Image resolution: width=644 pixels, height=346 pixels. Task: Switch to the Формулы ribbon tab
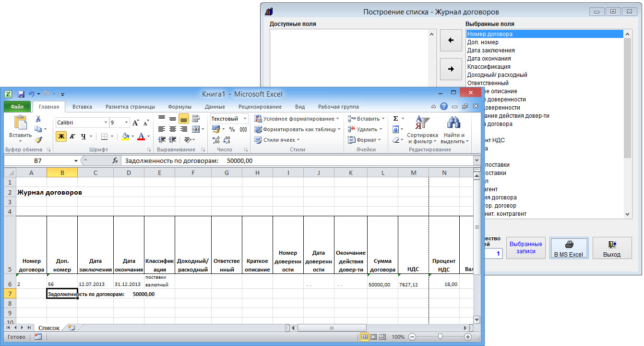click(179, 107)
